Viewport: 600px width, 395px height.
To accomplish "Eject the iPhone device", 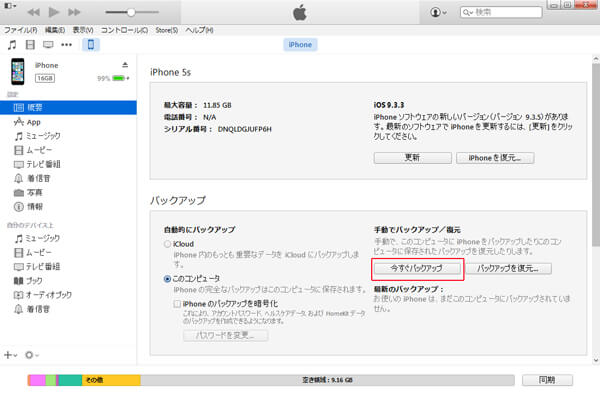I will pyautogui.click(x=125, y=65).
